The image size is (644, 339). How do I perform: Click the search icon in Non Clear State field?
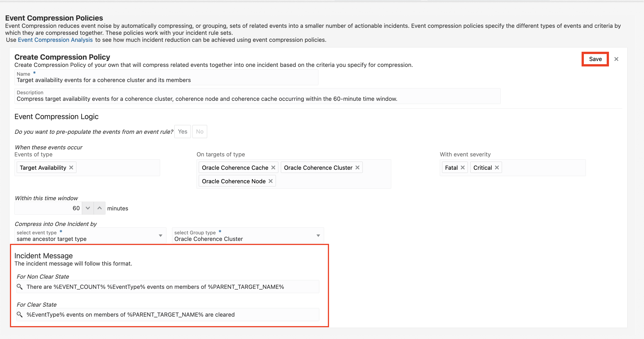(x=19, y=287)
